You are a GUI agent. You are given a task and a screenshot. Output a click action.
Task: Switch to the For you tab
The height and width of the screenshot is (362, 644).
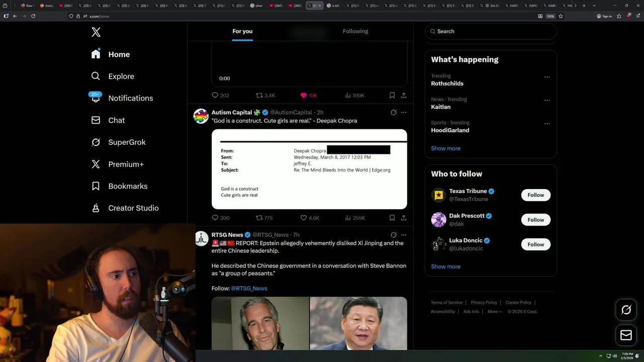[243, 31]
